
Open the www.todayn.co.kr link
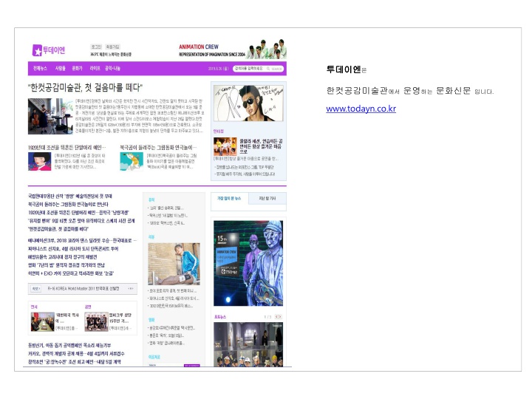[x=361, y=109]
